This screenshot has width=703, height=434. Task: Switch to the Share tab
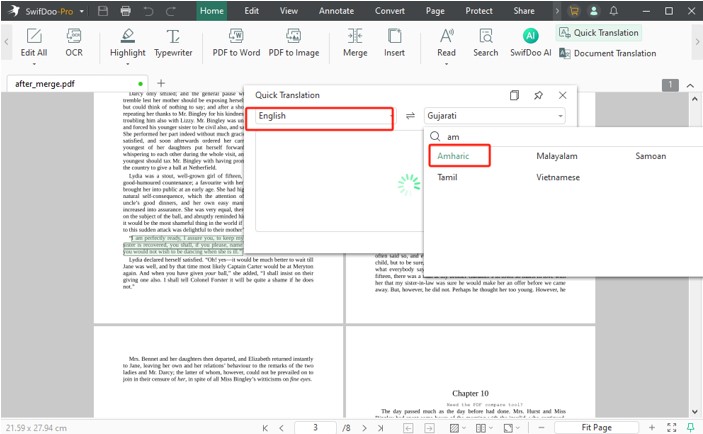[524, 11]
